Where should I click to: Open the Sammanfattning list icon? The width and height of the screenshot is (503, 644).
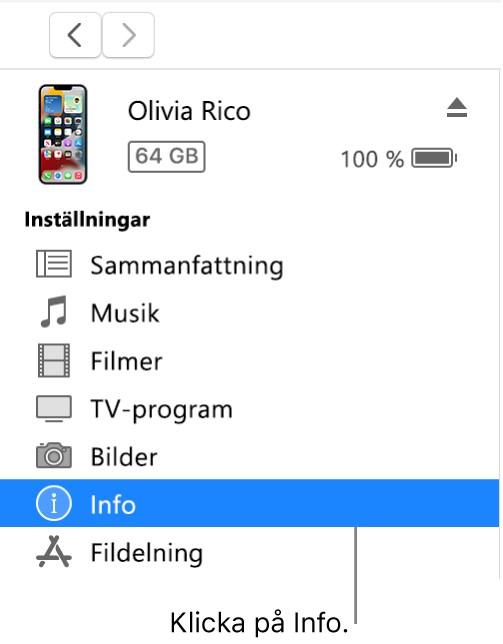tap(54, 264)
